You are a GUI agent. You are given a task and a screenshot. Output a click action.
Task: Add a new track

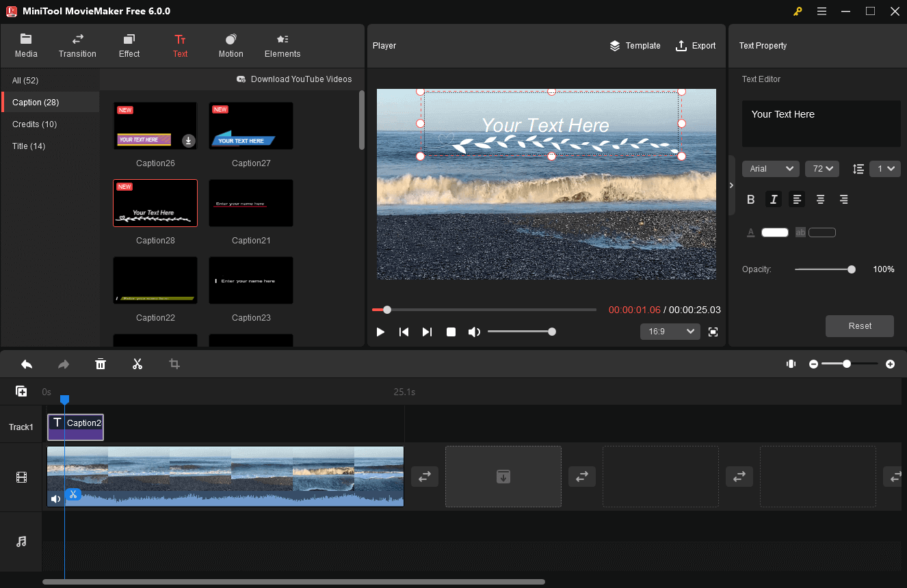click(x=21, y=392)
